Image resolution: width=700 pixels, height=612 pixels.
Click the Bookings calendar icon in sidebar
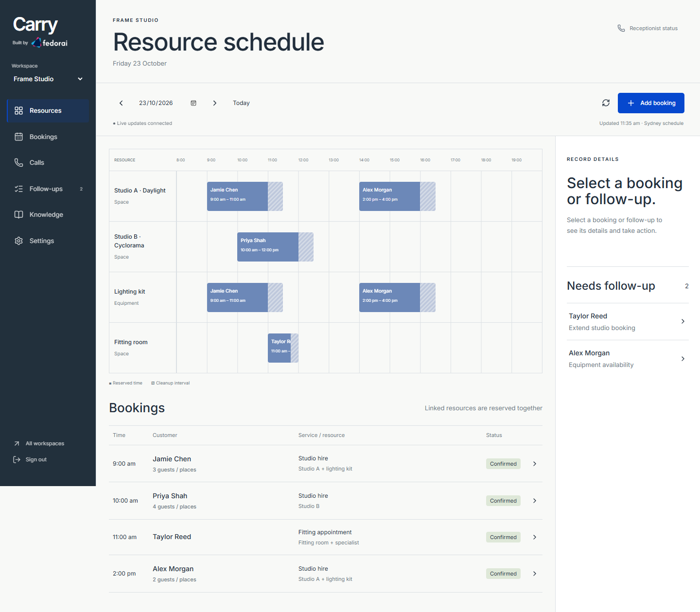tap(18, 137)
